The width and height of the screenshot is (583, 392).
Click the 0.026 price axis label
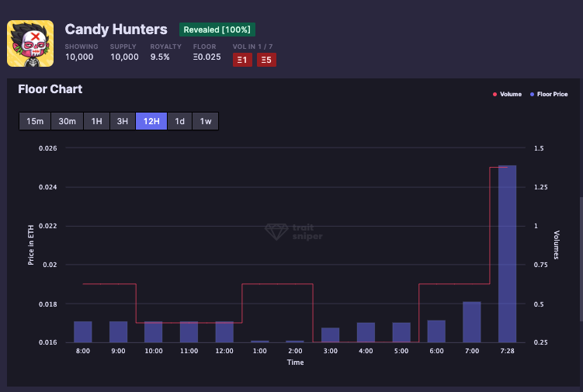pyautogui.click(x=48, y=148)
